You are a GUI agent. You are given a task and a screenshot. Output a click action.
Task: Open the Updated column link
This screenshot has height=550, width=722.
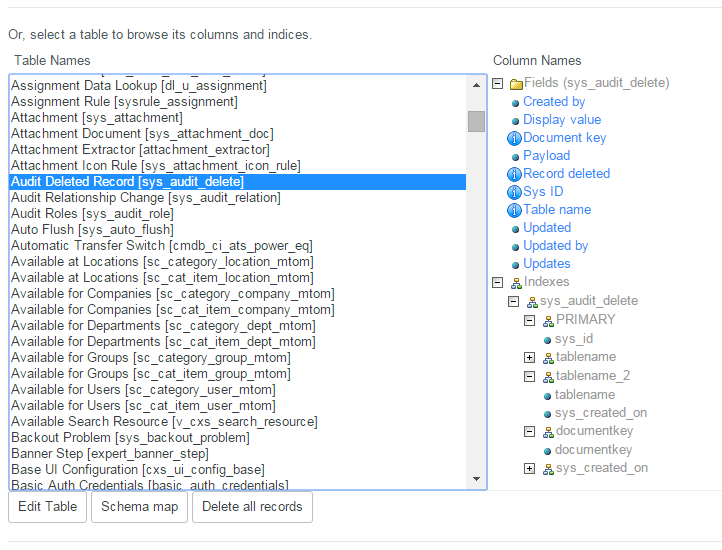click(547, 228)
